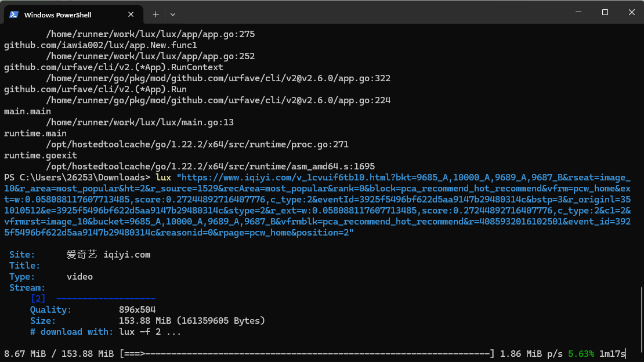Click the progress text "8.67 MiB / 153.88 MiB"
Image resolution: width=644 pixels, height=362 pixels.
(59, 354)
